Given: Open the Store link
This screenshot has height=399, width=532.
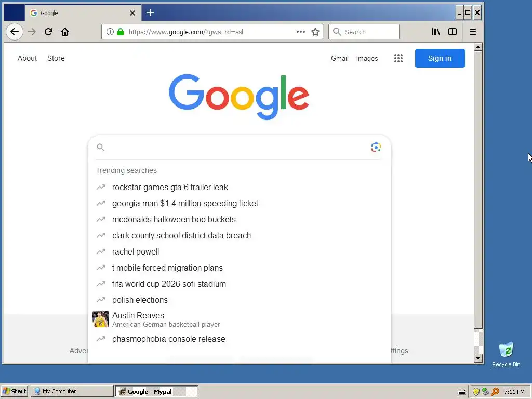Looking at the screenshot, I should [56, 58].
